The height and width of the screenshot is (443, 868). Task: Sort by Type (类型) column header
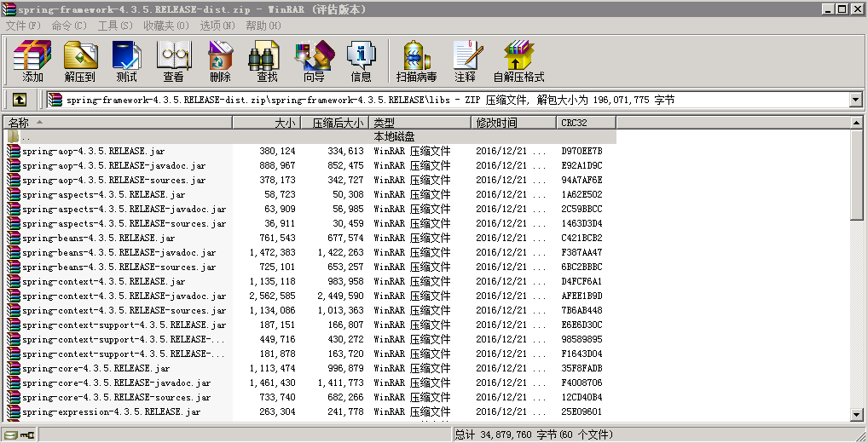point(420,123)
